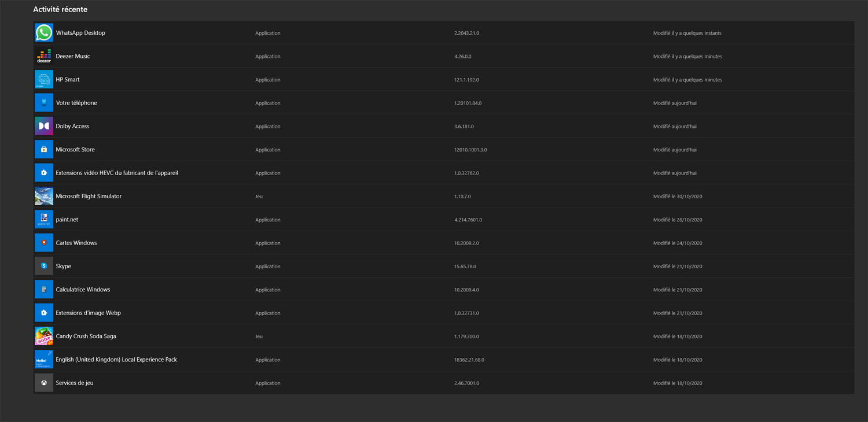Click the HP Smart printer icon

44,79
